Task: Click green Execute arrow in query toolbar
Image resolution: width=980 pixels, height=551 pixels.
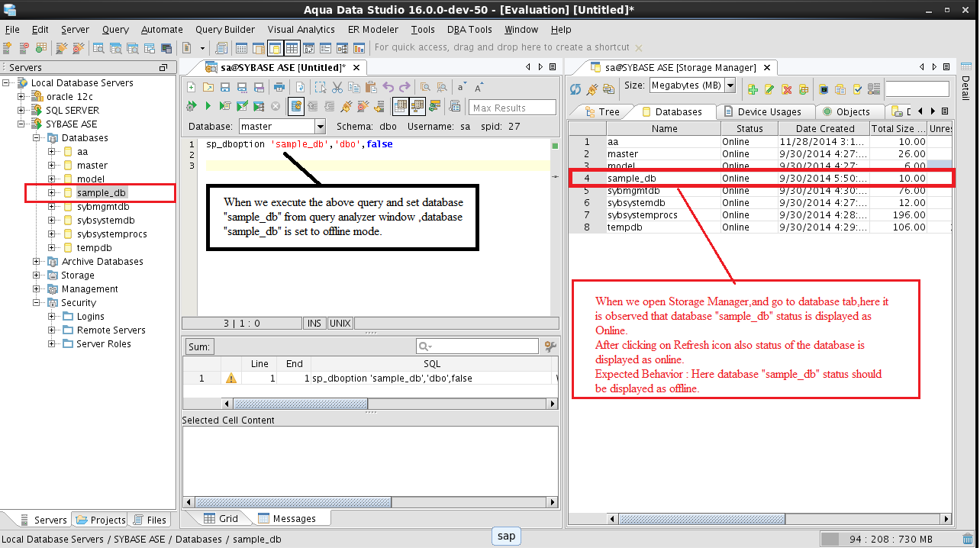Action: [x=208, y=106]
